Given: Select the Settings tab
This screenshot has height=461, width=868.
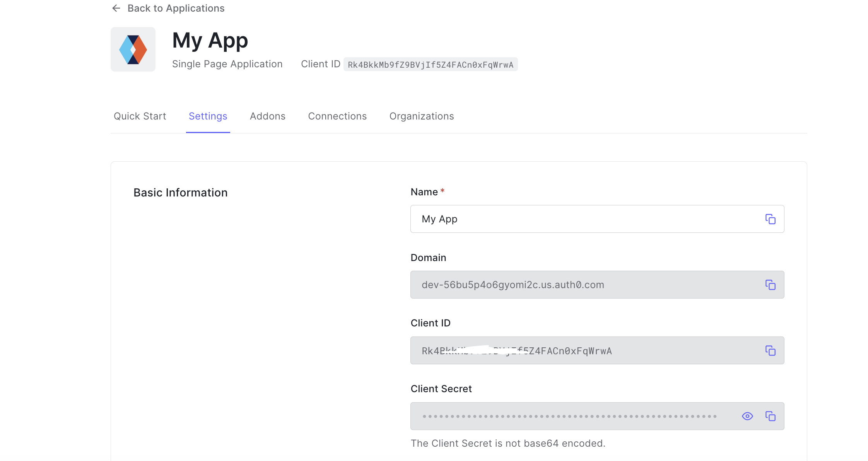Looking at the screenshot, I should tap(208, 116).
